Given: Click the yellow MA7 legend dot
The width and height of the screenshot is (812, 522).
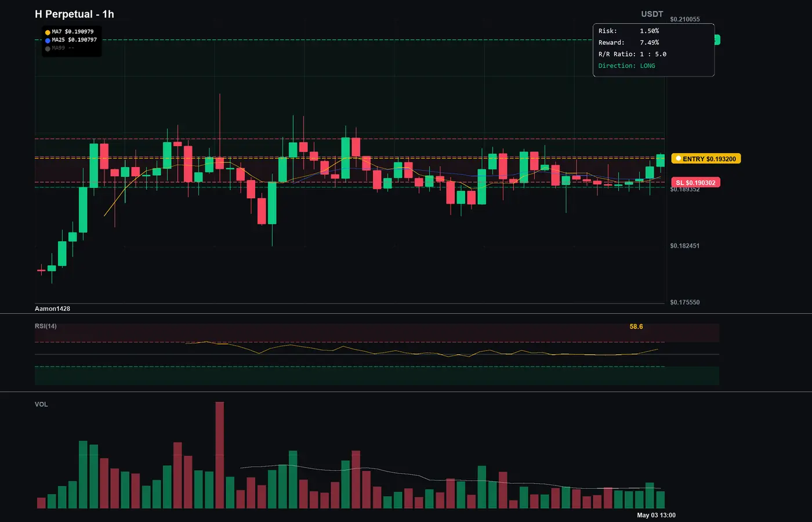Looking at the screenshot, I should (x=48, y=32).
